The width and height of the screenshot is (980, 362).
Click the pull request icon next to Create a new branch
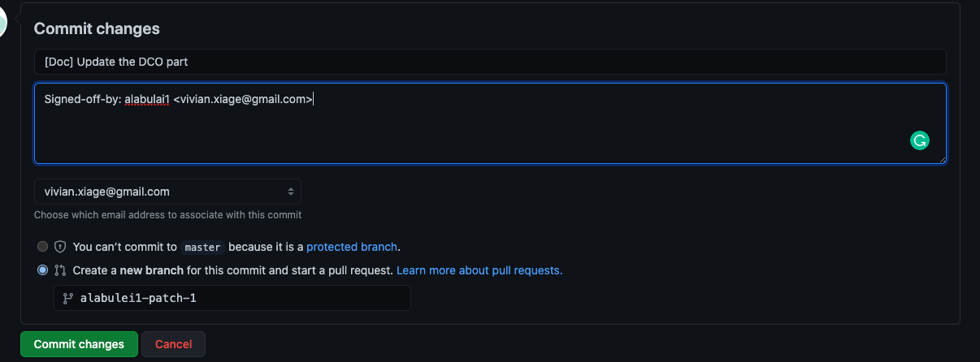(x=59, y=270)
